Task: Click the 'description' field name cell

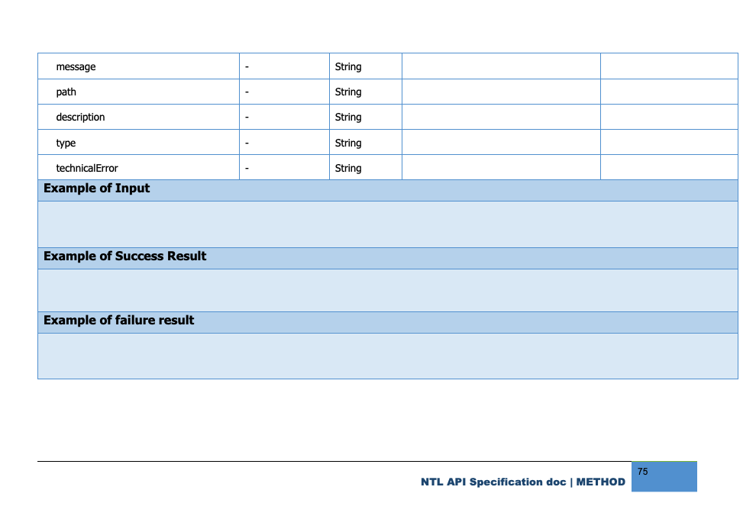Action: coord(80,118)
